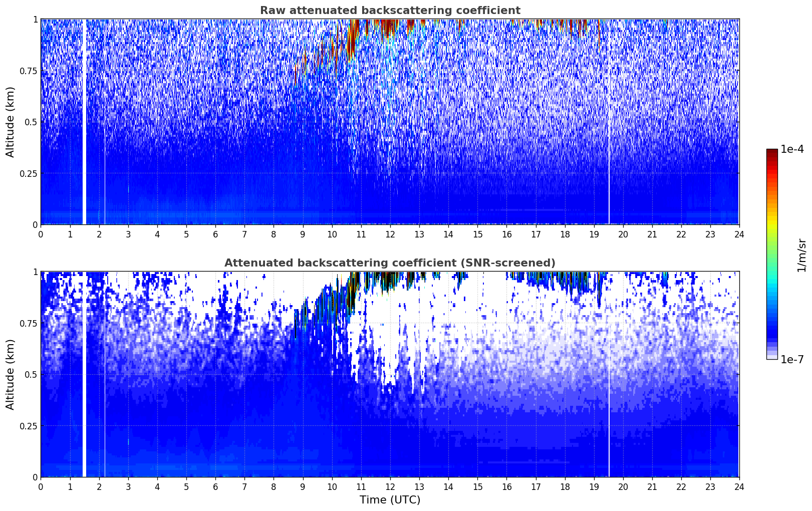Click the "1/m/sr" colorbar unit label
The height and width of the screenshot is (511, 812).
tap(801, 254)
